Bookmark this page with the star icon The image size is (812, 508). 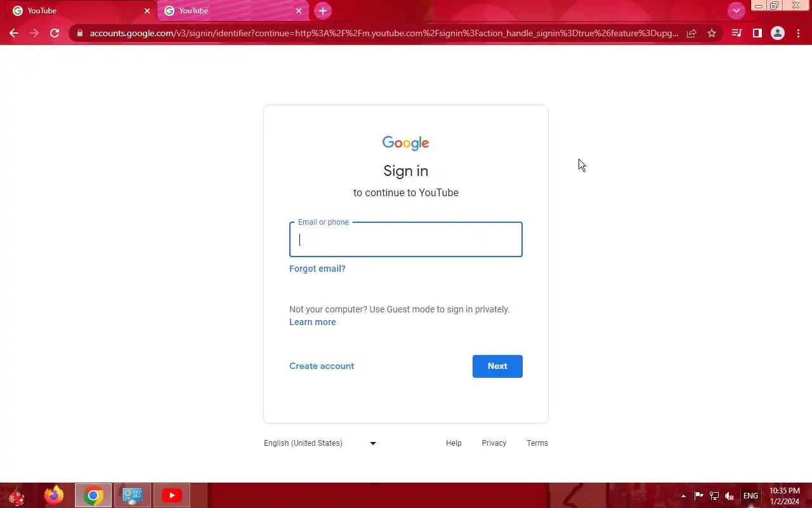click(712, 33)
